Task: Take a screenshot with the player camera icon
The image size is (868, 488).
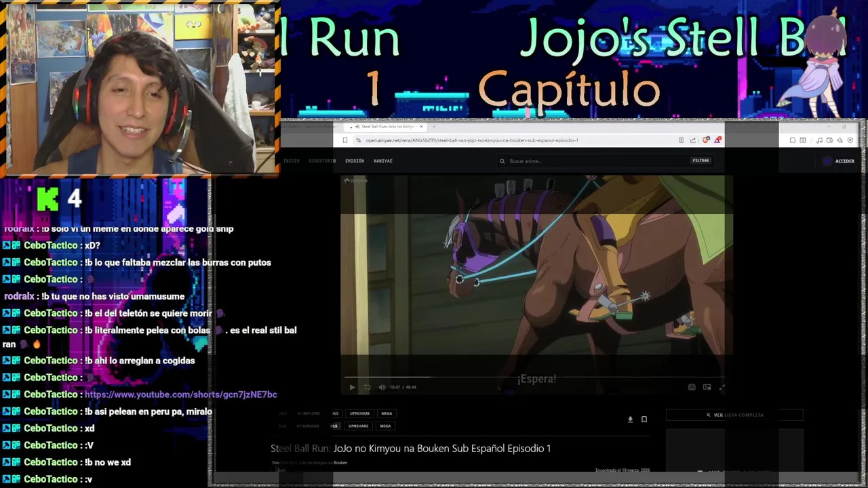Action: coord(692,387)
